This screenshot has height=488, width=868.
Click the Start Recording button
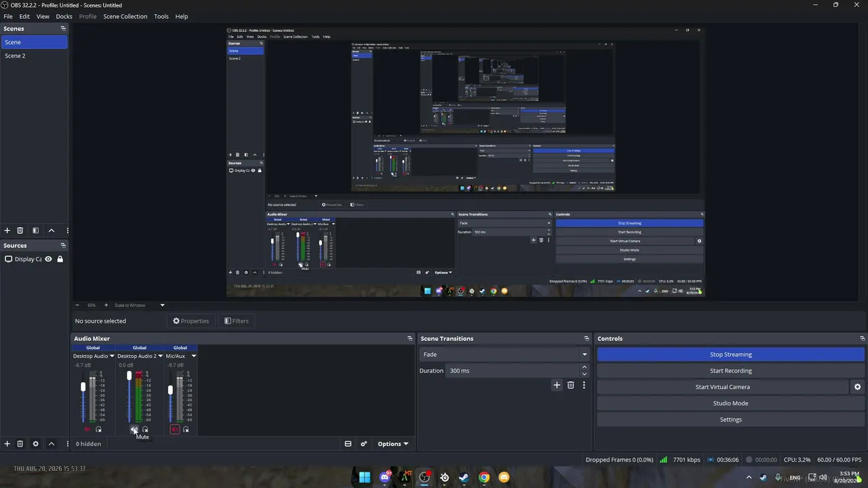[x=731, y=371]
